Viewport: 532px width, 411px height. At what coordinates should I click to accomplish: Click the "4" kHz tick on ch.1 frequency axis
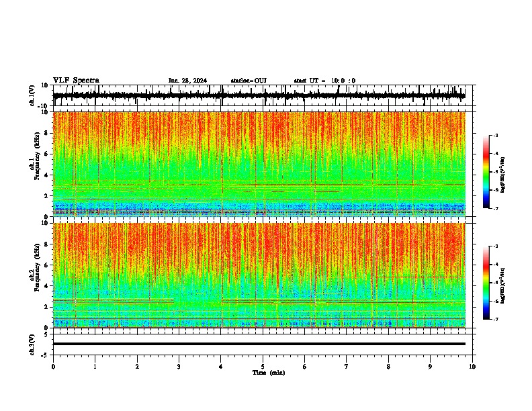point(46,175)
